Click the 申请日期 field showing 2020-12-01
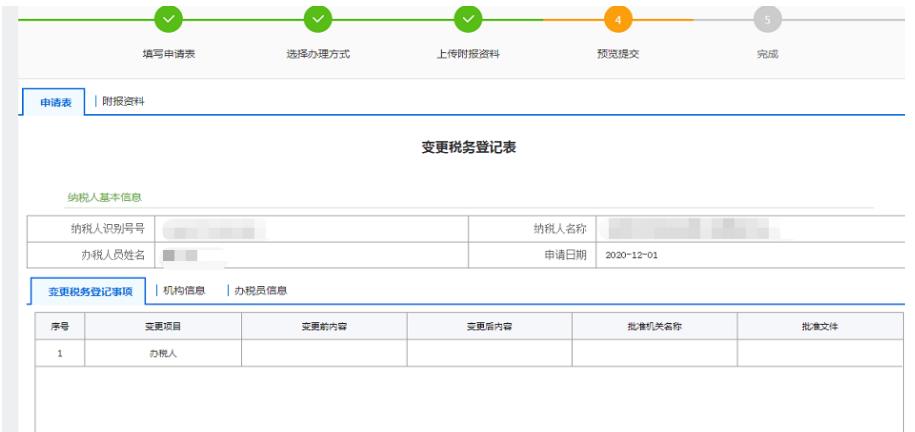This screenshot has width=915, height=432. point(750,255)
